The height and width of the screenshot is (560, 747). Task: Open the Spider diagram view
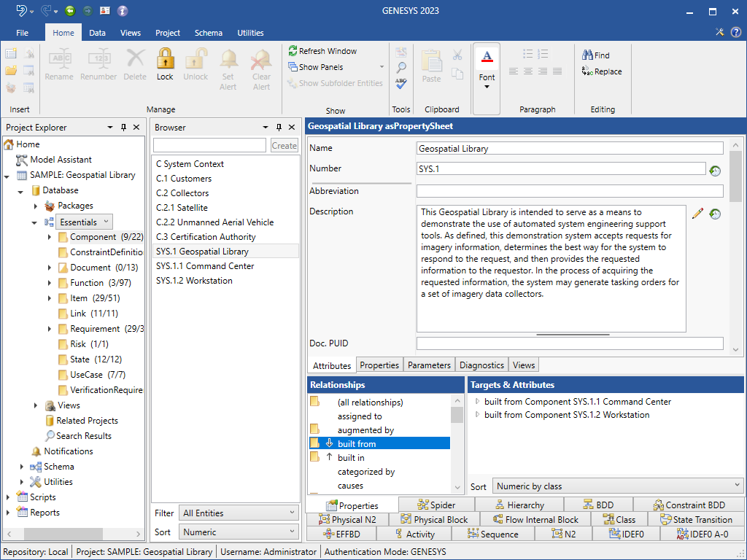(436, 505)
